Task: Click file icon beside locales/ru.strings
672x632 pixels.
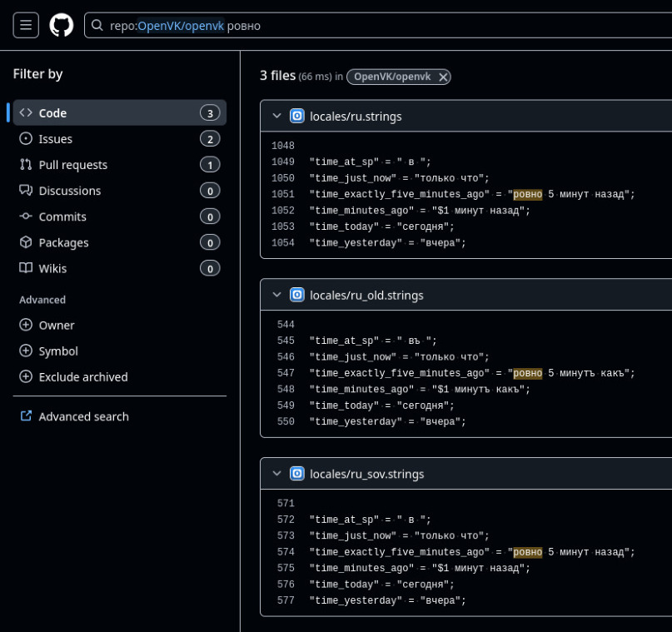Action: [x=297, y=116]
